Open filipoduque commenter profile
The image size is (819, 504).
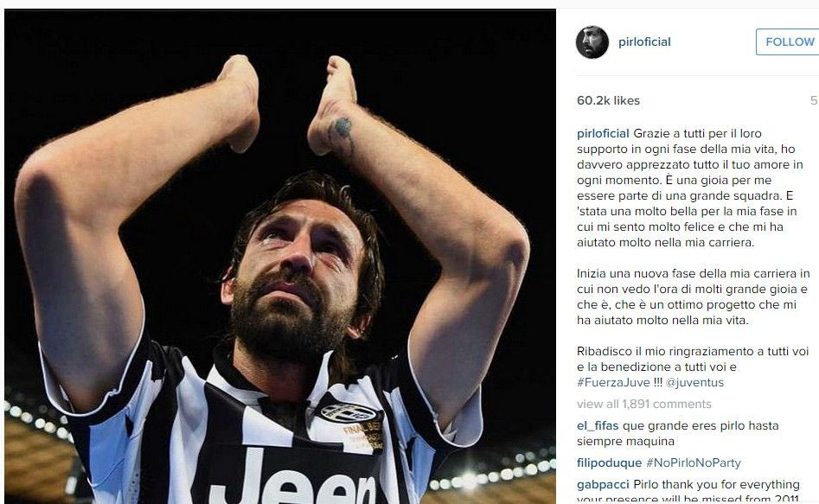pyautogui.click(x=609, y=463)
